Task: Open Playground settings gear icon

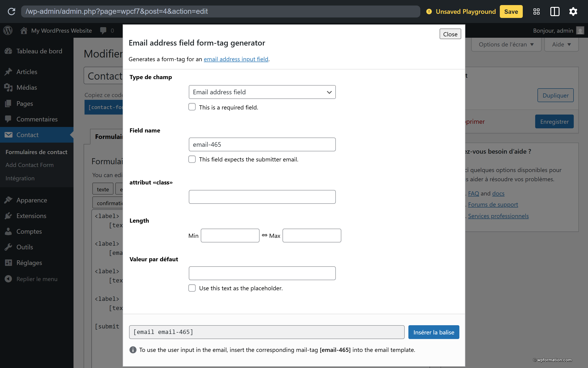Action: [x=573, y=11]
